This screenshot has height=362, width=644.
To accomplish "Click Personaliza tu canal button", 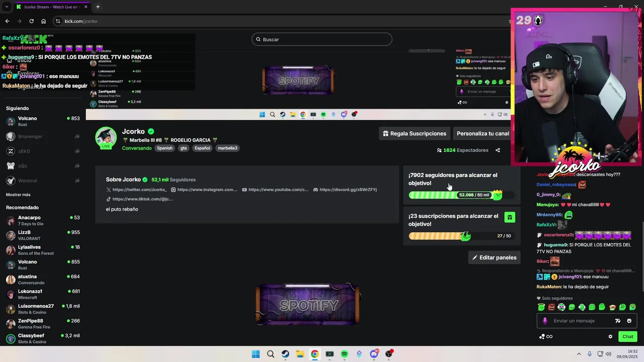I will [x=482, y=134].
